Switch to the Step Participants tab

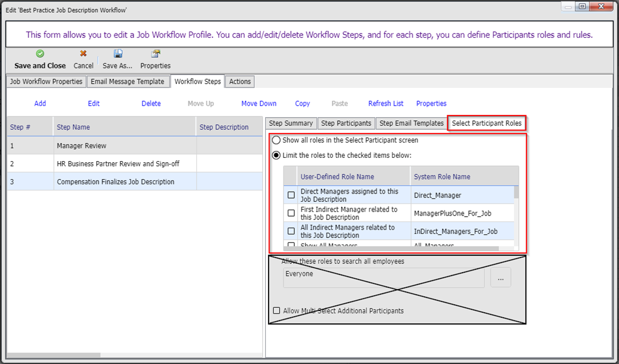pyautogui.click(x=346, y=123)
